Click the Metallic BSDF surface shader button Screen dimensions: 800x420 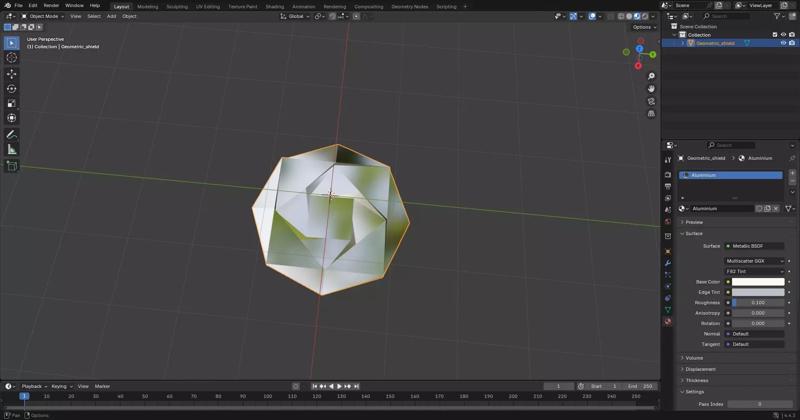[755, 245]
